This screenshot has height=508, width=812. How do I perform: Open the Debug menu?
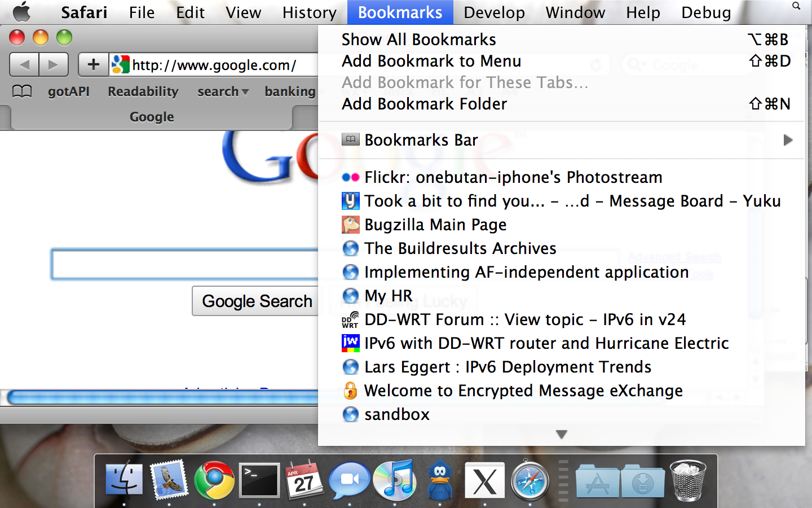(706, 12)
